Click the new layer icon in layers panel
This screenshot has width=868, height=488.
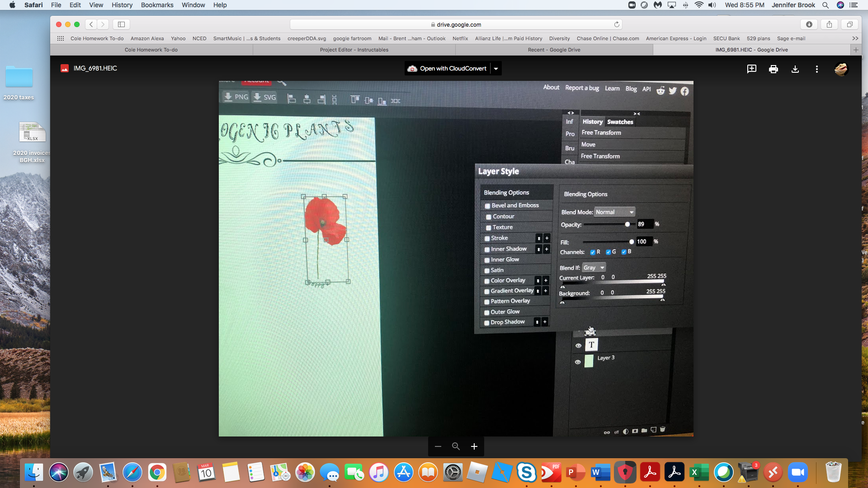click(653, 430)
